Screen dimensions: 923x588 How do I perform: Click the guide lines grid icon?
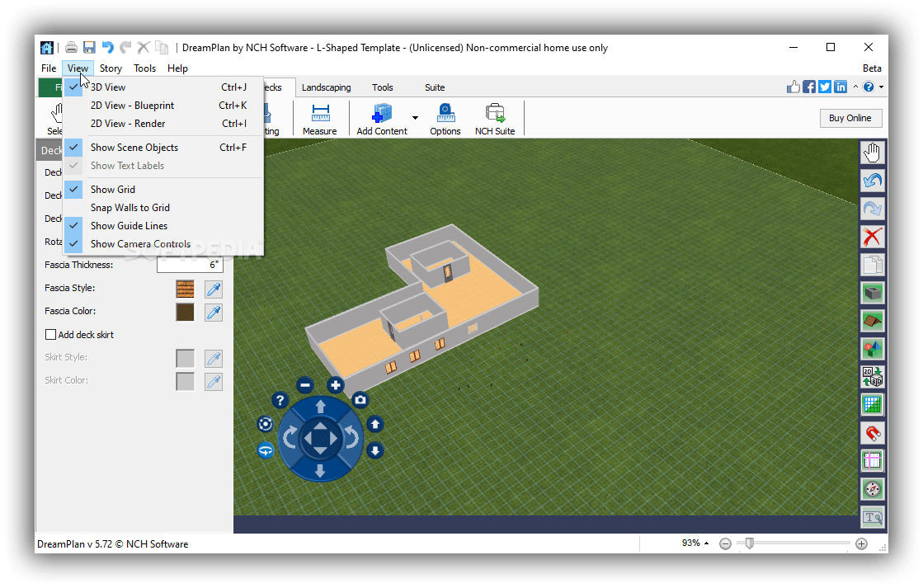tap(872, 461)
